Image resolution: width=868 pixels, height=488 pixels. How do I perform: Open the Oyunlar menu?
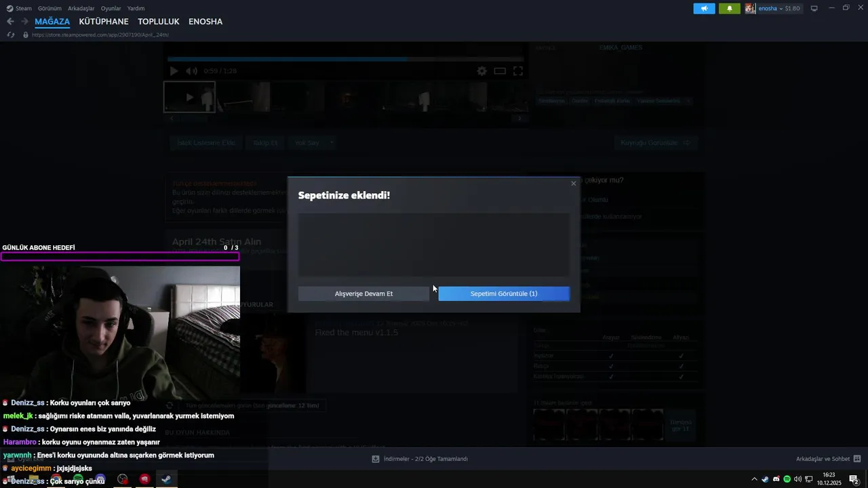tap(111, 8)
